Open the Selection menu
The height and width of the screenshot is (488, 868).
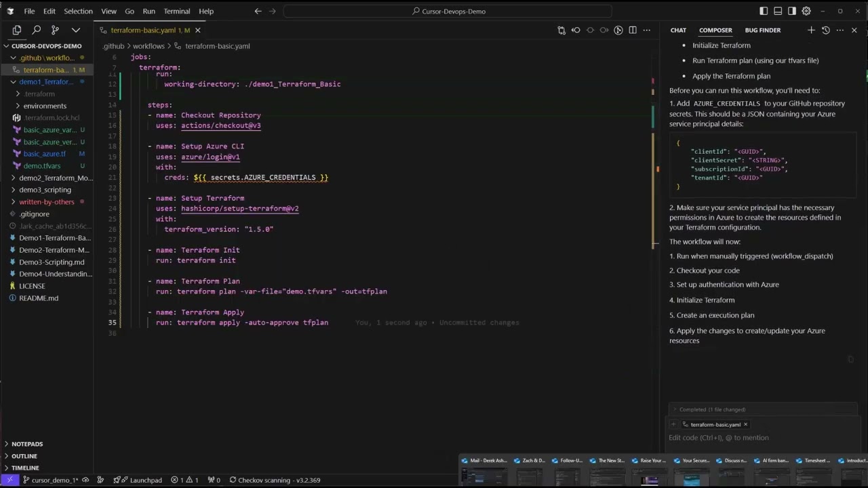point(78,11)
